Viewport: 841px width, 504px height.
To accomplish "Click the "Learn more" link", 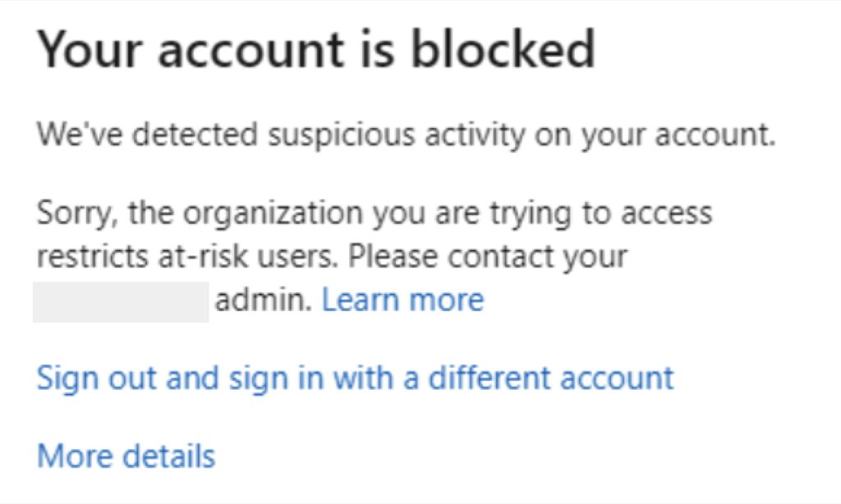I will pos(402,300).
